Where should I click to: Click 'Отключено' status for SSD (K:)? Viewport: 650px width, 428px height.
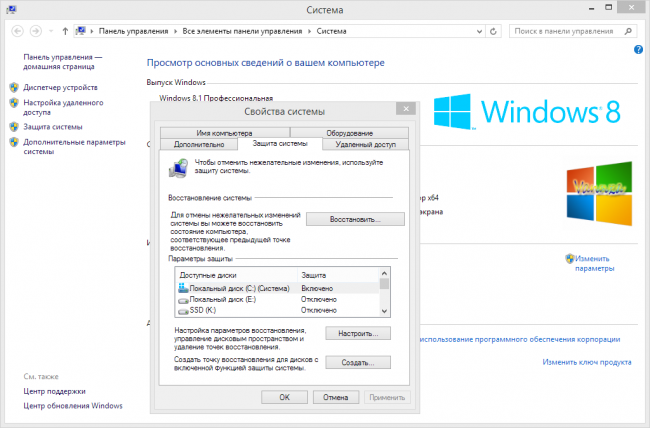coord(319,310)
